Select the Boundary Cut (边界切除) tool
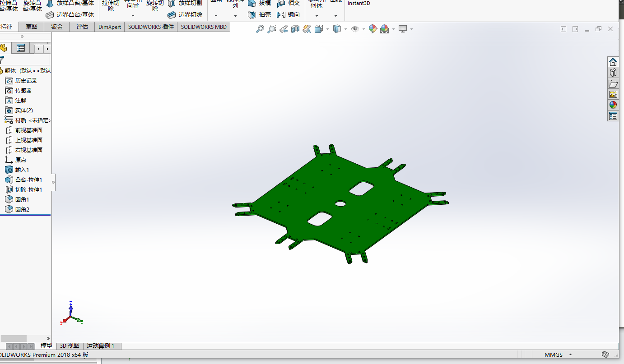The height and width of the screenshot is (364, 624). point(185,14)
